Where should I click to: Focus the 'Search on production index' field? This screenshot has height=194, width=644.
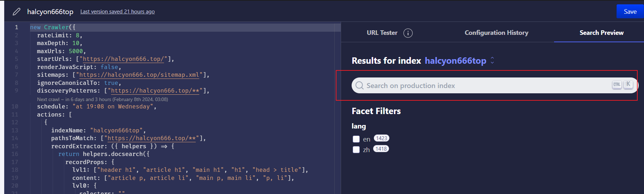coord(494,86)
